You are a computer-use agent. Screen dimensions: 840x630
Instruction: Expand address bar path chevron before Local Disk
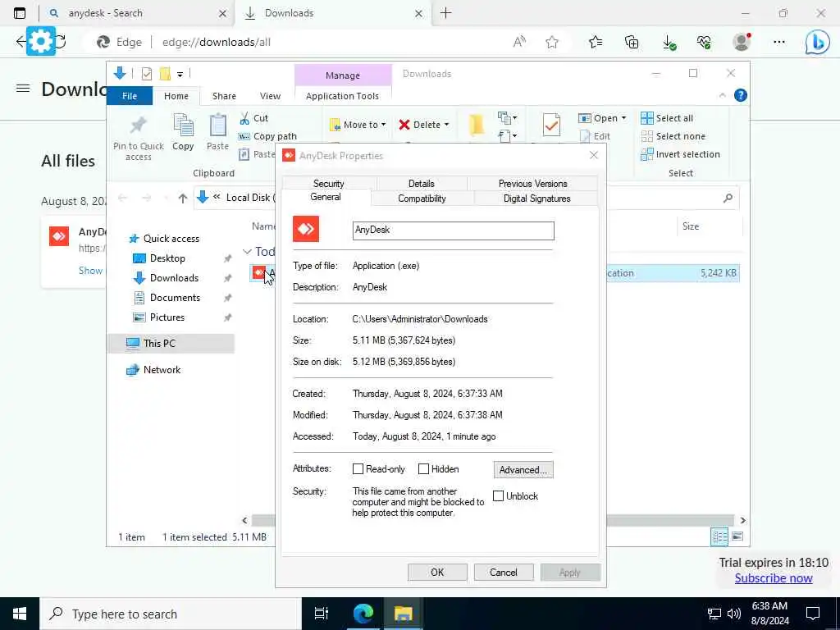pos(217,198)
